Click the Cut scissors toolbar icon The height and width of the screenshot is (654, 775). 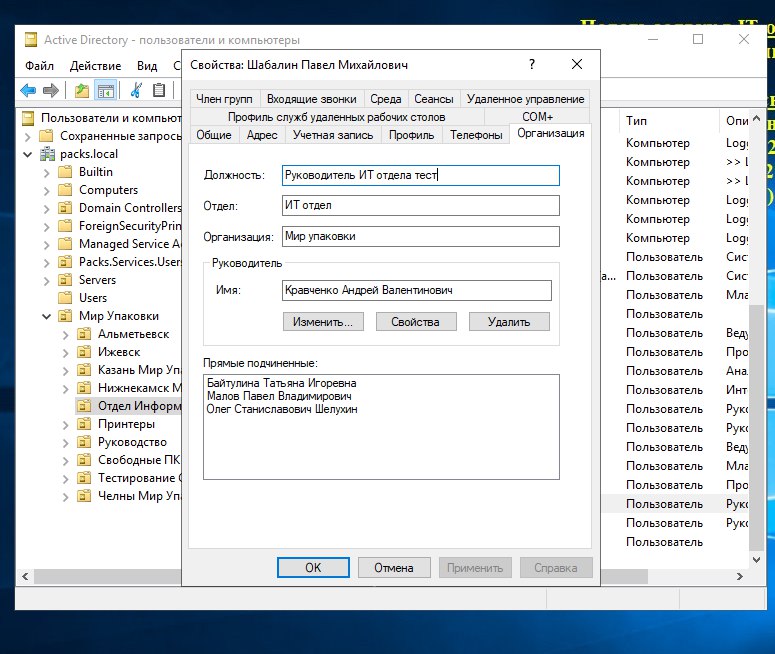[x=135, y=91]
